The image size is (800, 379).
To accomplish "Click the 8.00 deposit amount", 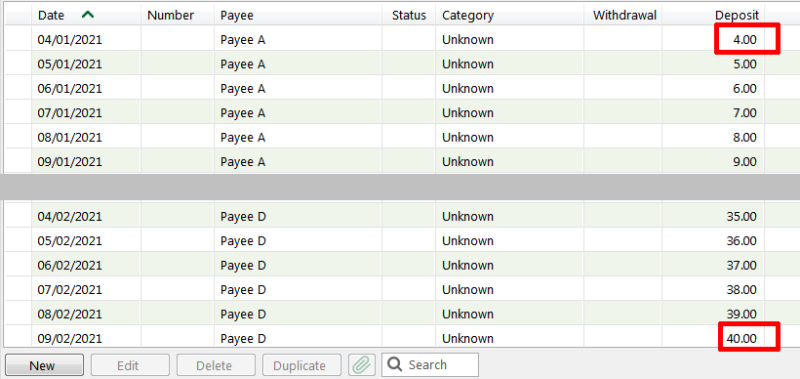I will point(745,137).
